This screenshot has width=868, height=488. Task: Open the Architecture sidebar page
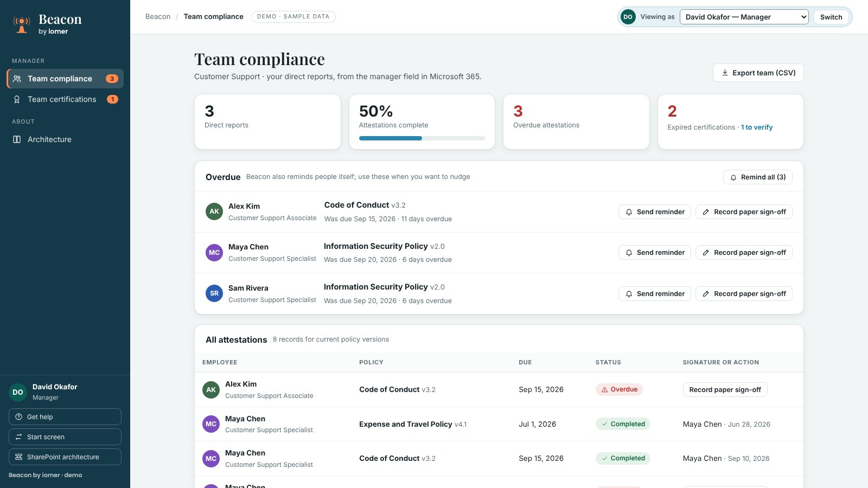coord(65,139)
